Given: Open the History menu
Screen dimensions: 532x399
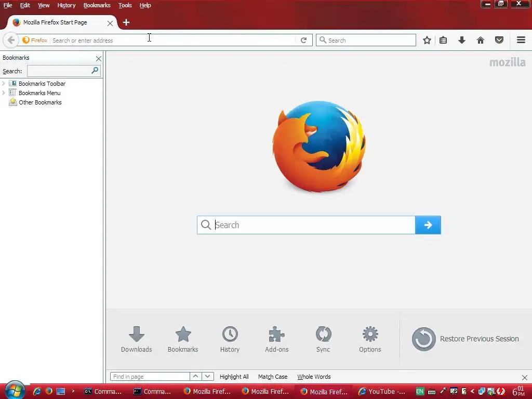Looking at the screenshot, I should 66,5.
